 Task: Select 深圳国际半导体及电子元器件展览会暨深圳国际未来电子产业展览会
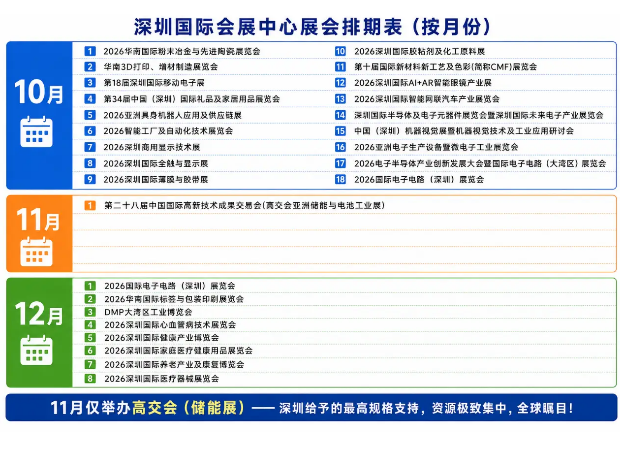(x=479, y=115)
